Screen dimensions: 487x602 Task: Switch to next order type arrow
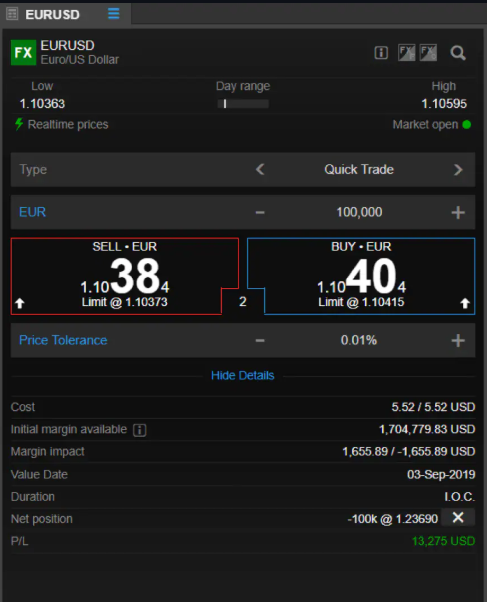point(458,169)
